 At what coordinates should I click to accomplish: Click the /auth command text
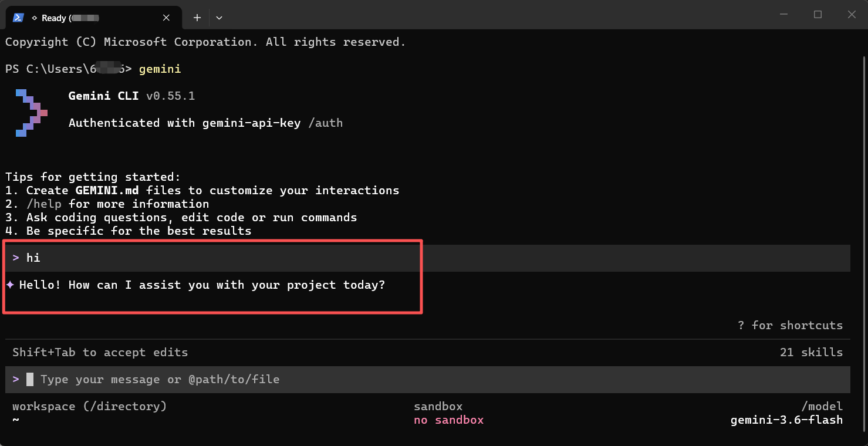point(326,123)
